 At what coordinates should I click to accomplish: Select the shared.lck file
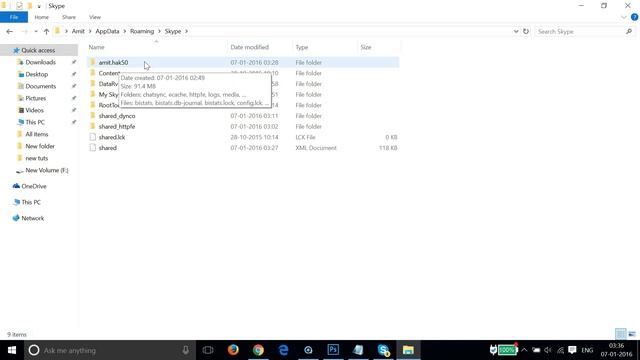pyautogui.click(x=112, y=137)
